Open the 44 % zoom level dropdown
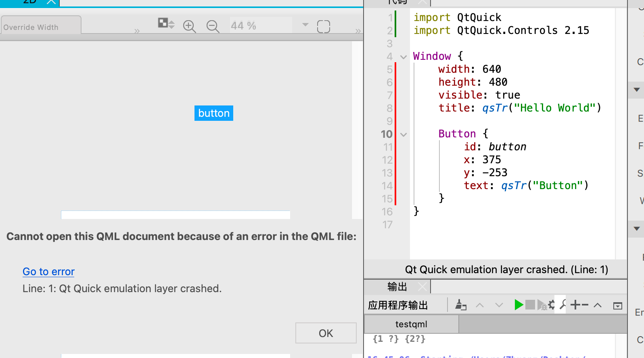 (305, 25)
